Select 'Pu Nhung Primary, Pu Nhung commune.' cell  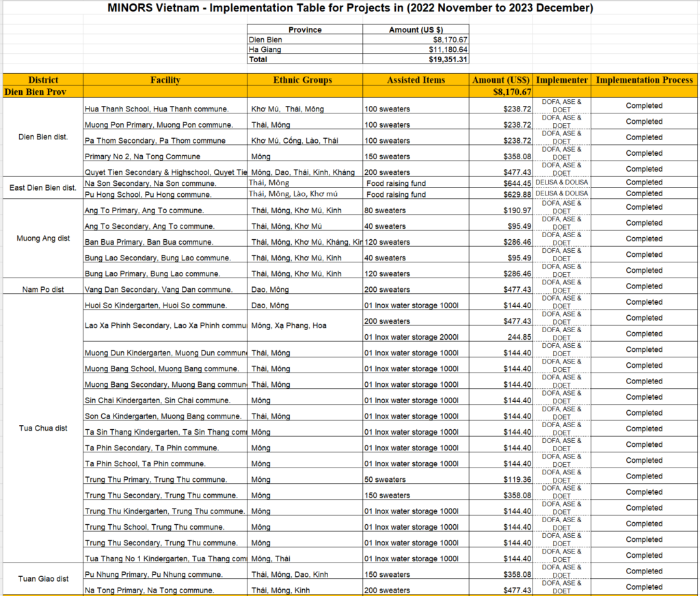coord(165,572)
